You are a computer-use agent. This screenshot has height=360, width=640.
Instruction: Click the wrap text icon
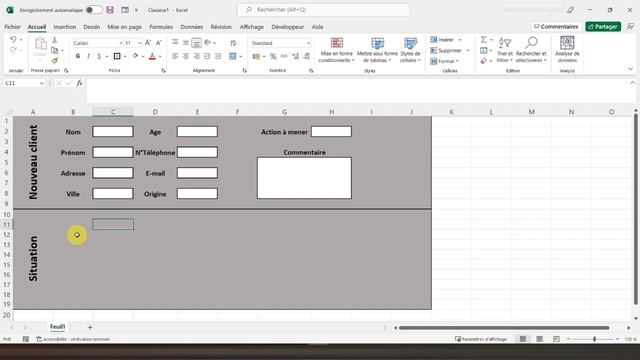[x=233, y=43]
